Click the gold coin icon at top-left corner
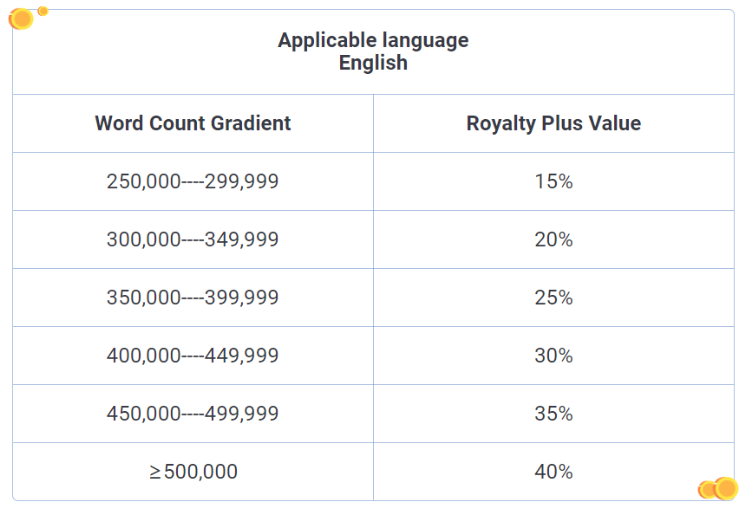 coord(21,18)
